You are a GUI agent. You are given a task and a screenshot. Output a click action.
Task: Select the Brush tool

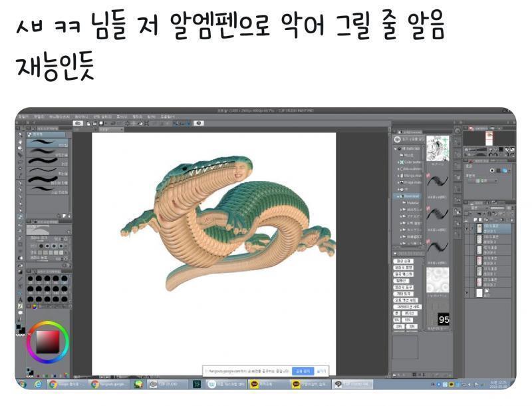tap(20, 196)
